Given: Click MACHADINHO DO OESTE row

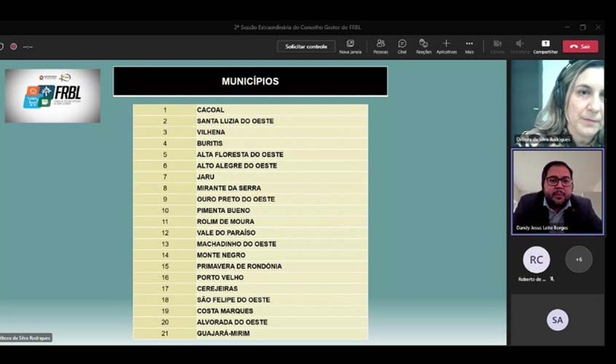Looking at the screenshot, I should [x=250, y=244].
